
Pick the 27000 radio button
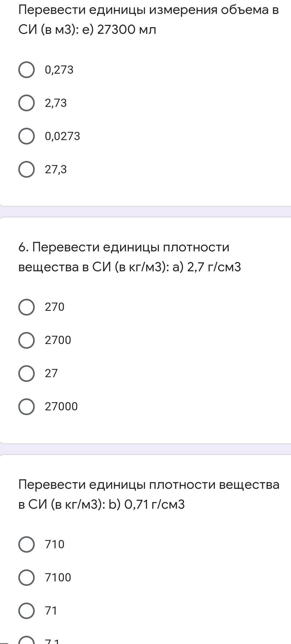[x=27, y=407]
